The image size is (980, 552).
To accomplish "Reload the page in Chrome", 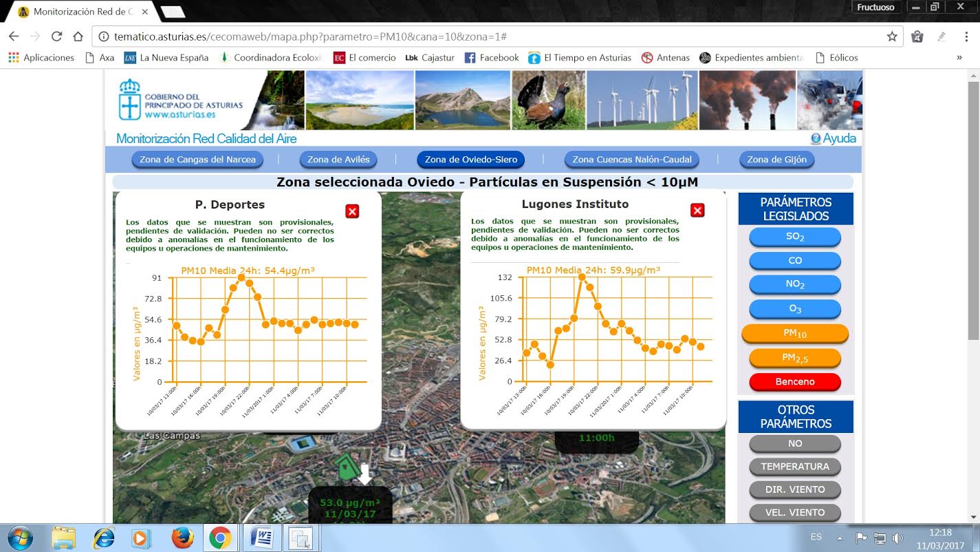I will (x=57, y=36).
